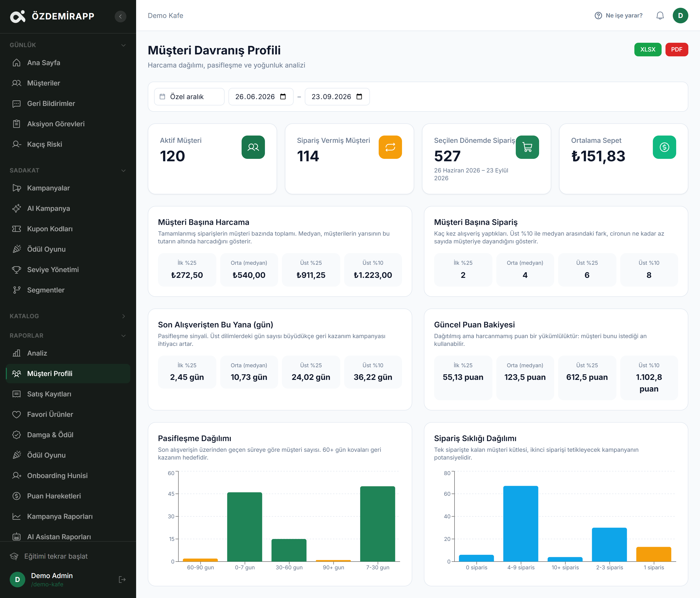Open AI Kampanya
This screenshot has height=598, width=700.
(68, 208)
